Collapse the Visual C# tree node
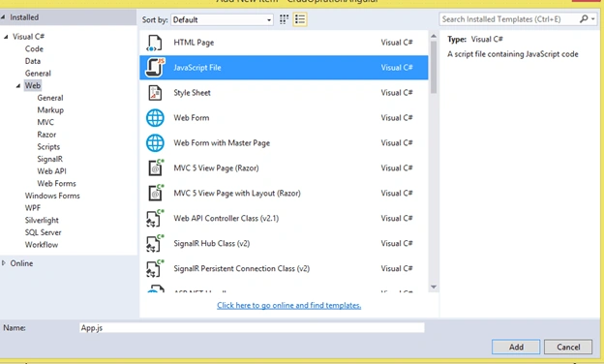 [6, 37]
